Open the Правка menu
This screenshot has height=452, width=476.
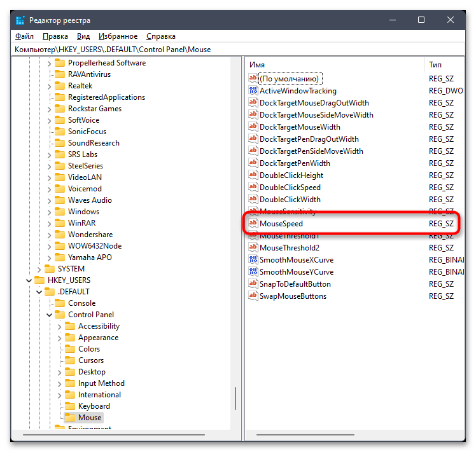click(55, 36)
